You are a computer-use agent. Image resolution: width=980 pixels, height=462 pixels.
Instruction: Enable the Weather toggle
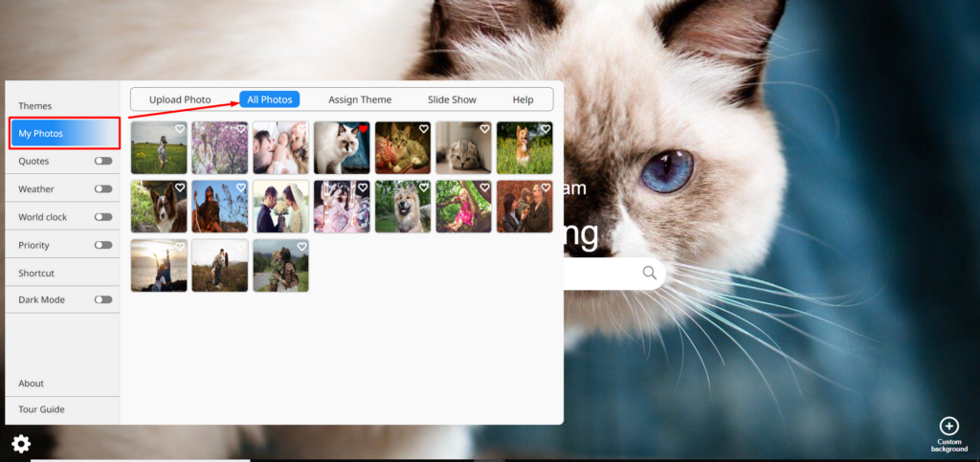102,189
